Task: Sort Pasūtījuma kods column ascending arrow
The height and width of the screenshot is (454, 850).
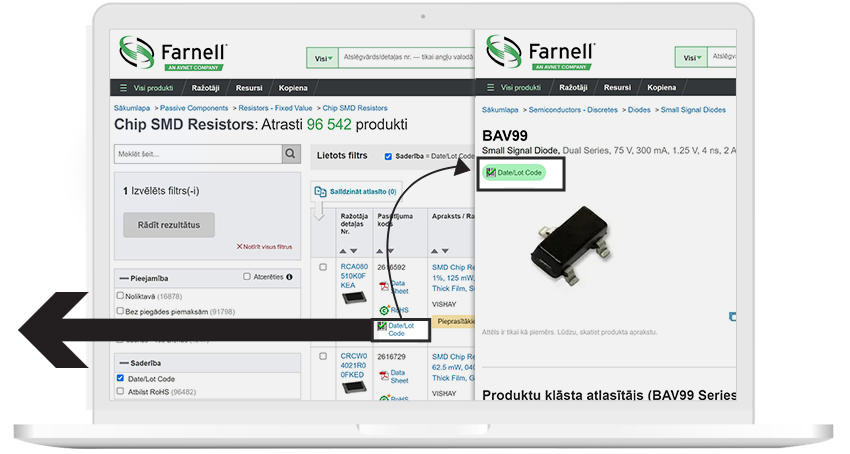Action: click(x=379, y=251)
